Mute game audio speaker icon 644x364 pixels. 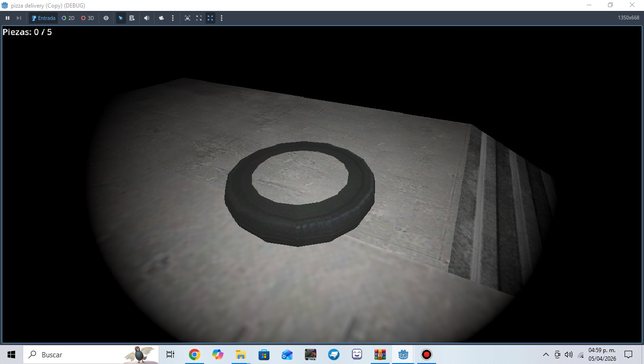147,18
